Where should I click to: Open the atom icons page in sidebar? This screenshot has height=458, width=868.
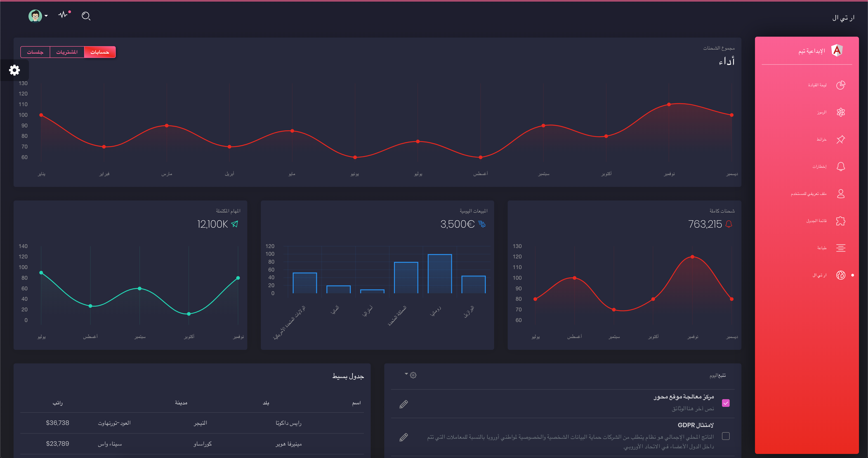click(840, 112)
